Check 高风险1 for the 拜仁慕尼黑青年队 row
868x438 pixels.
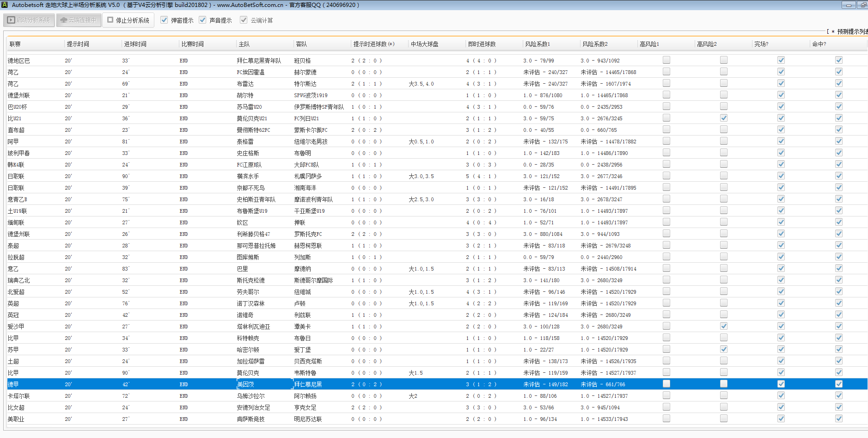click(x=666, y=60)
